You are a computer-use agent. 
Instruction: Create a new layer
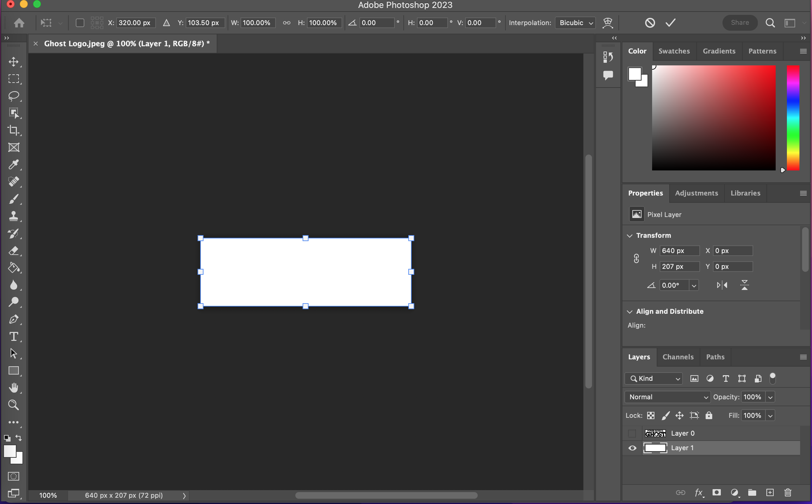(770, 492)
